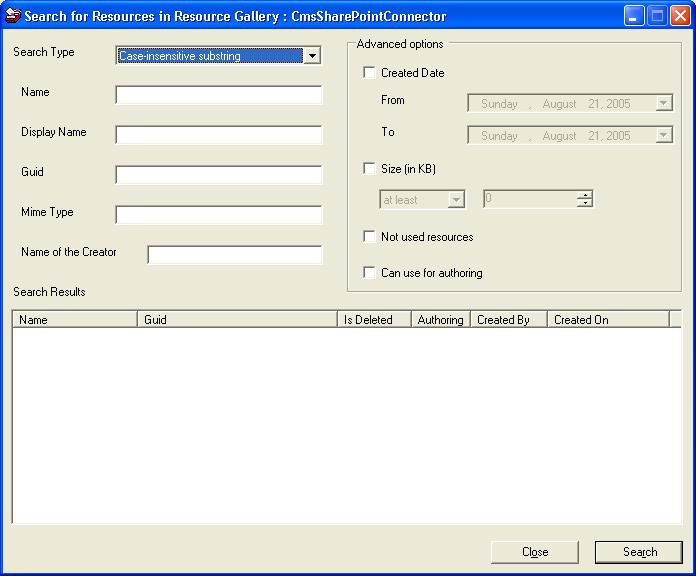Click the application icon in title bar
This screenshot has height=576, width=696.
click(13, 16)
